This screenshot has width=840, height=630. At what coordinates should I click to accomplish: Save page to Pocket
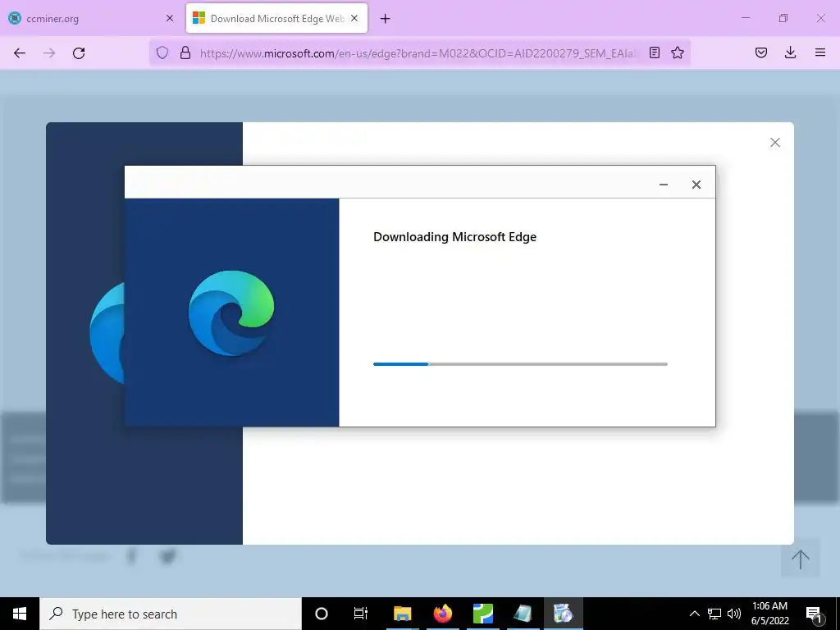point(760,52)
